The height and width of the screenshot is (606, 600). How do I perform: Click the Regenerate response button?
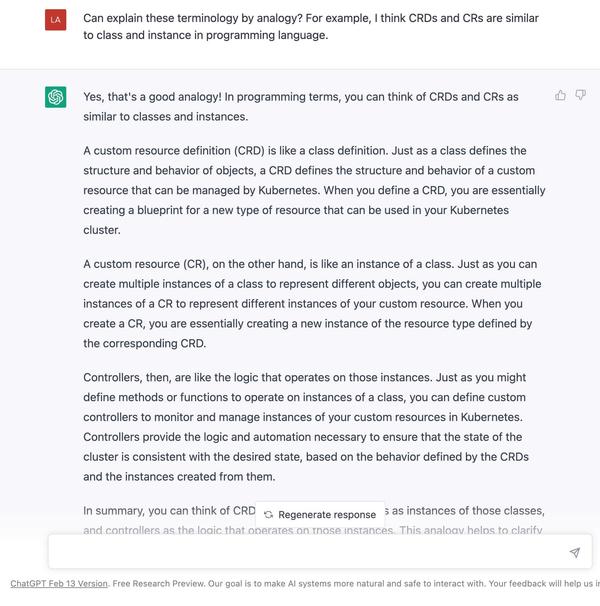click(x=320, y=514)
